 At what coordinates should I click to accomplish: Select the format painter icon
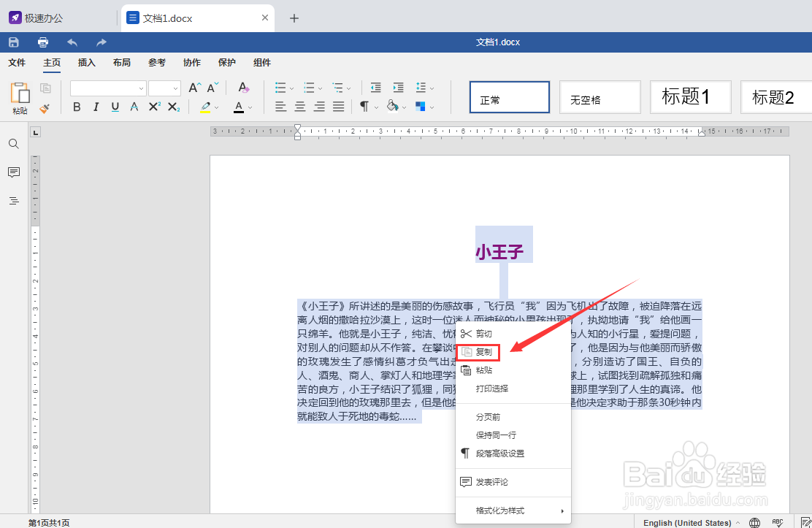pos(44,110)
